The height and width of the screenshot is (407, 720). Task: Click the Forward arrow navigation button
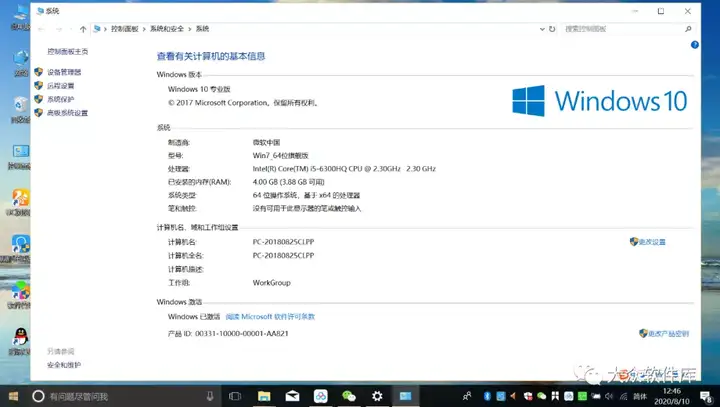[x=58, y=29]
